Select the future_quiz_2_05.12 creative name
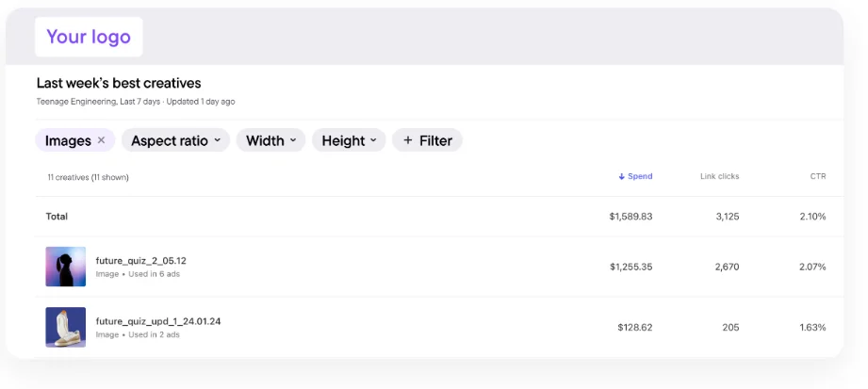This screenshot has width=868, height=389. (140, 261)
